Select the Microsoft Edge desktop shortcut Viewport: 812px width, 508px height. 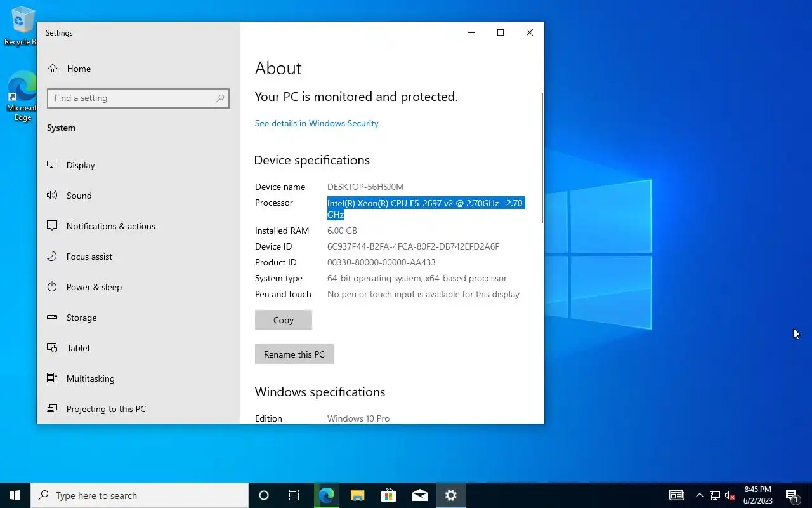coord(22,96)
